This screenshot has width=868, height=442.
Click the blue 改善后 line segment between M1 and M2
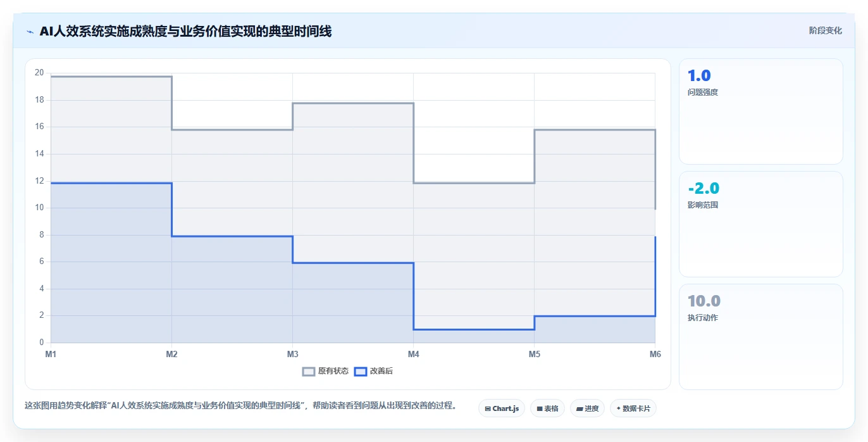click(x=111, y=183)
